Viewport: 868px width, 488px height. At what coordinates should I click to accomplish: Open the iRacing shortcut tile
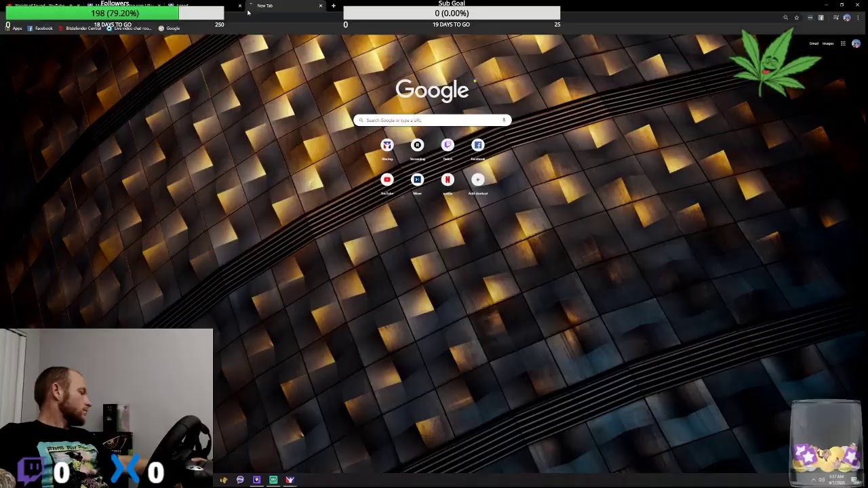(387, 149)
